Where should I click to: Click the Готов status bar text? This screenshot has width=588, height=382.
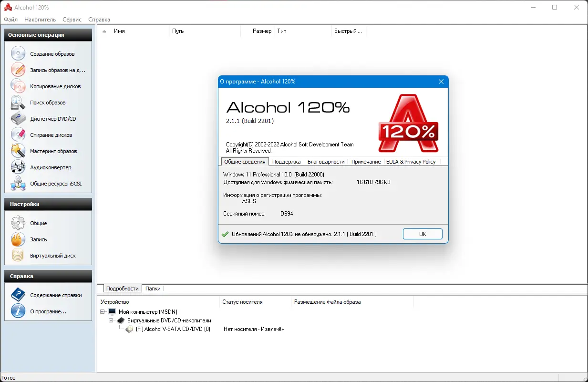click(x=9, y=378)
